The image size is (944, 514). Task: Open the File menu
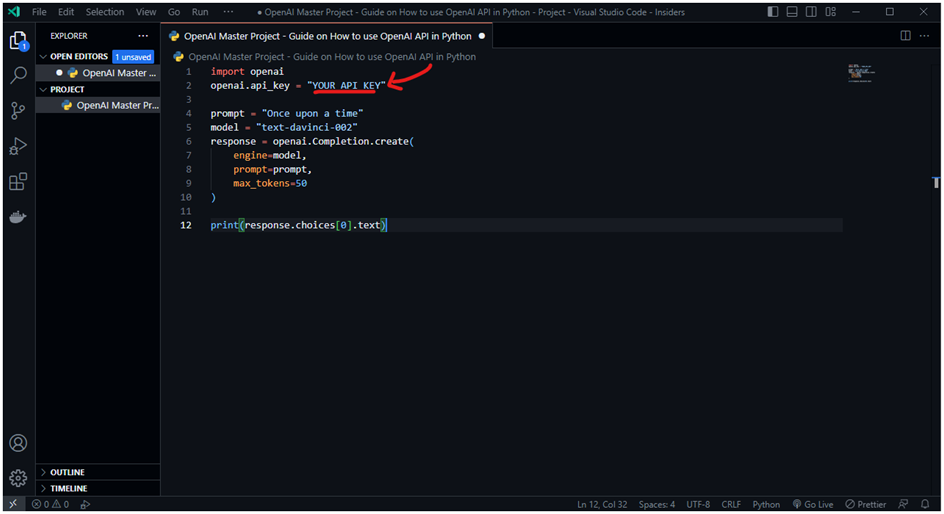(39, 11)
